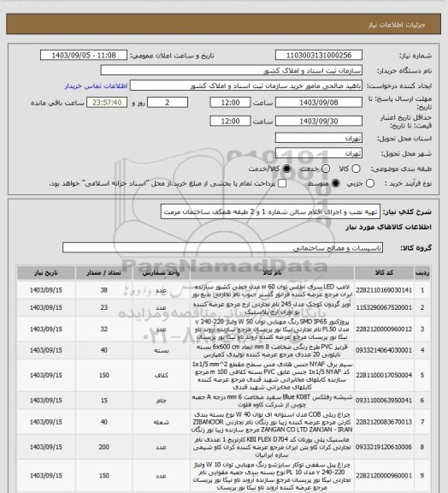Click the request creator name field
Viewport: 448px width, 493px height.
coord(246,86)
